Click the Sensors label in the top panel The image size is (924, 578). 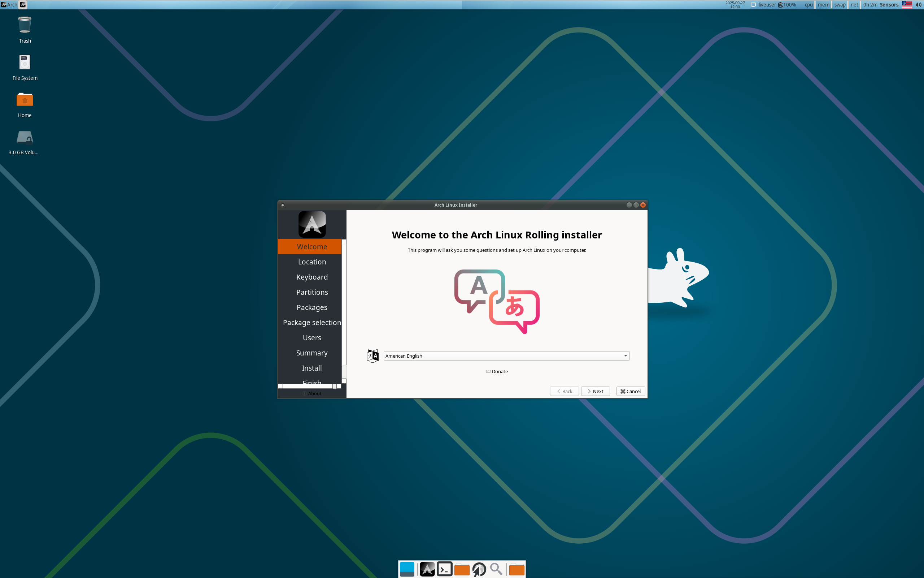pos(889,5)
